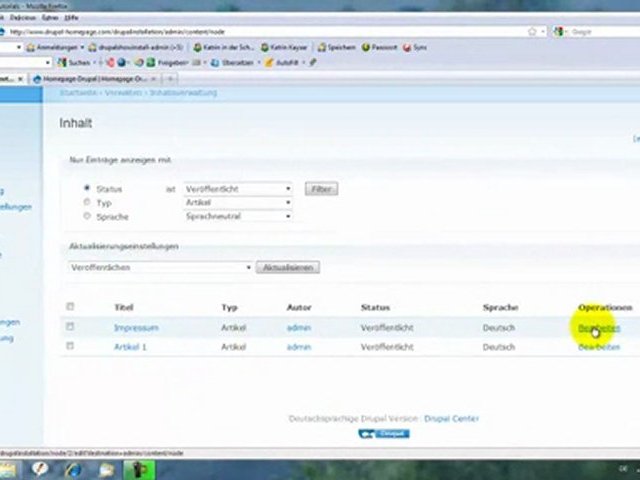Tick the select-all checkbox in table header
640x480 pixels.
(70, 307)
